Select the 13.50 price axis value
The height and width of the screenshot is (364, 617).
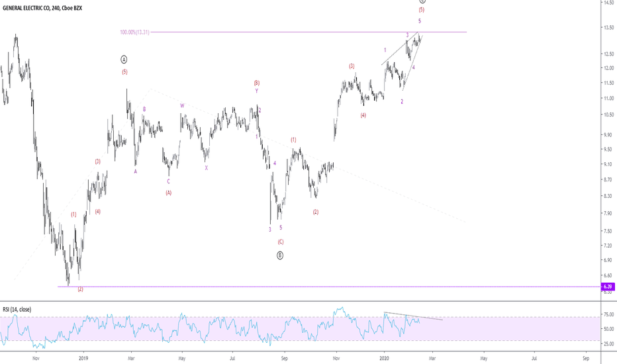pos(609,28)
